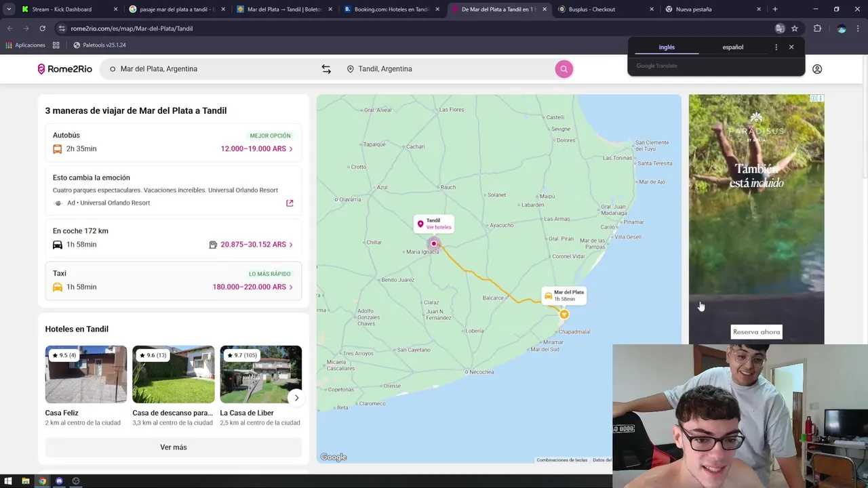Click the browser address bar URL
This screenshot has height=488, width=868.
[x=132, y=28]
